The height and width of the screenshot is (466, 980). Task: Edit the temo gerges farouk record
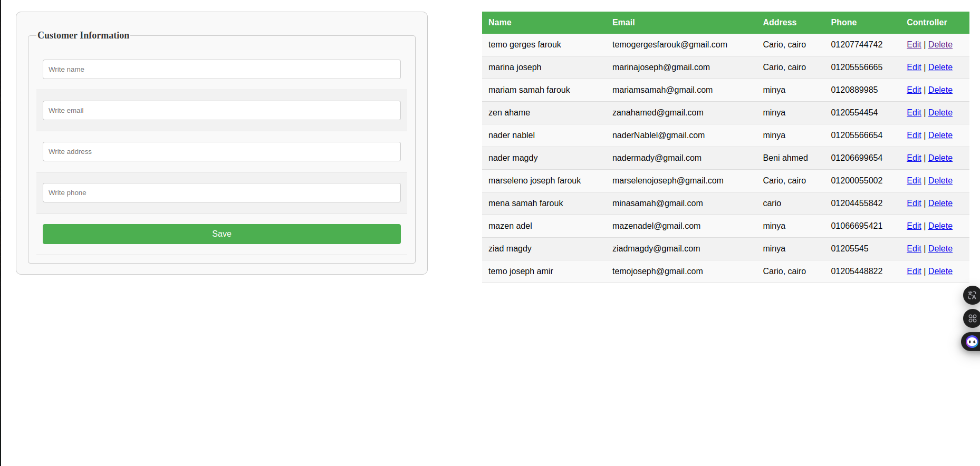pos(914,45)
